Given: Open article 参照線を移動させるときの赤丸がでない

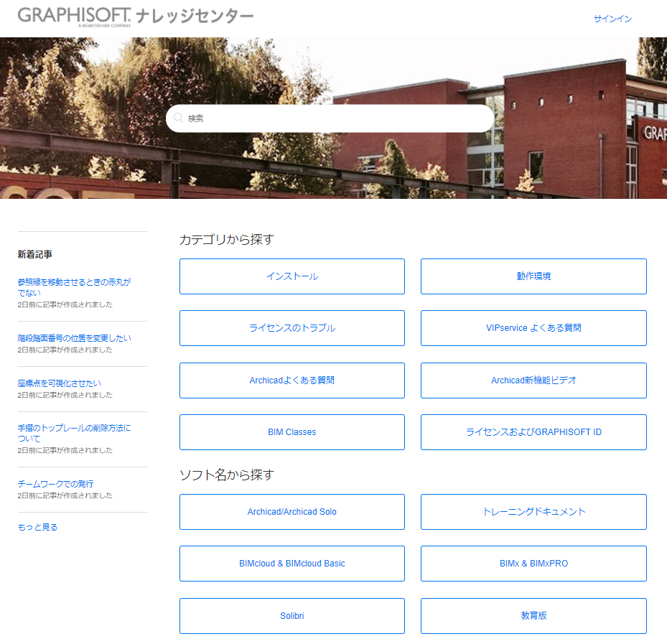Looking at the screenshot, I should click(74, 287).
